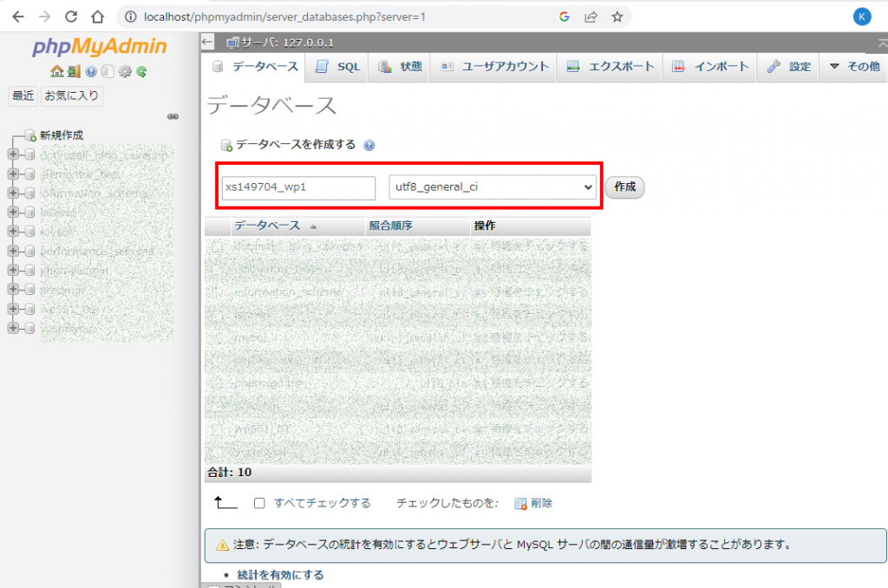Click the help icon beside データベースを作成する
888x588 pixels.
pos(369,146)
